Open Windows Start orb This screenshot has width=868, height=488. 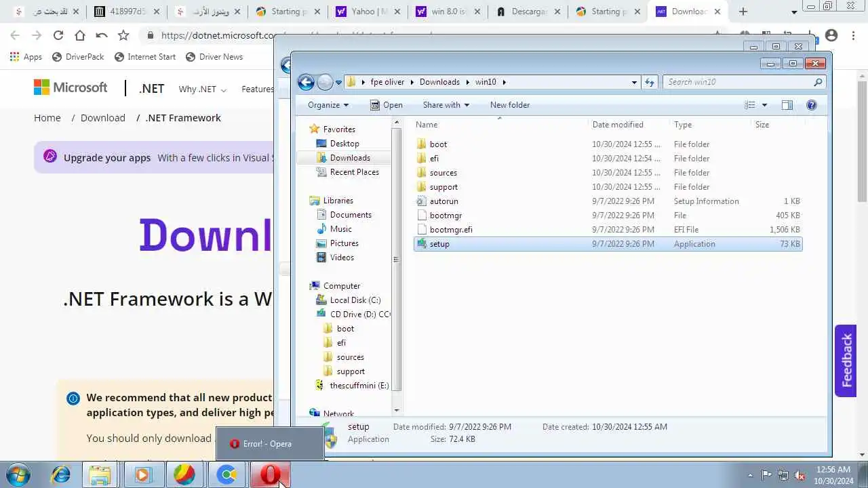tap(17, 474)
